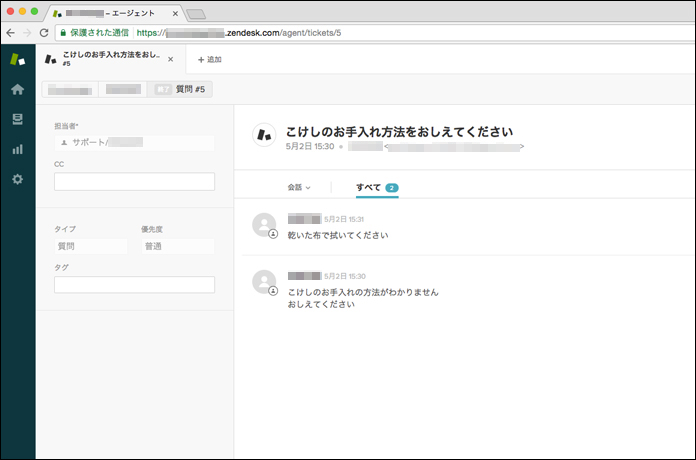
Task: Open the 優先度 dropdown showing 普通
Action: (178, 246)
